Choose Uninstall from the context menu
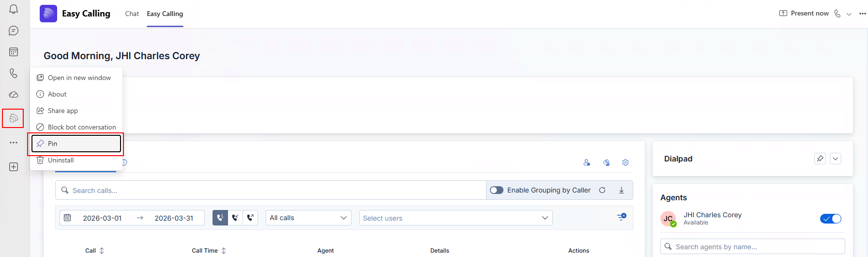The image size is (868, 257). (76, 160)
